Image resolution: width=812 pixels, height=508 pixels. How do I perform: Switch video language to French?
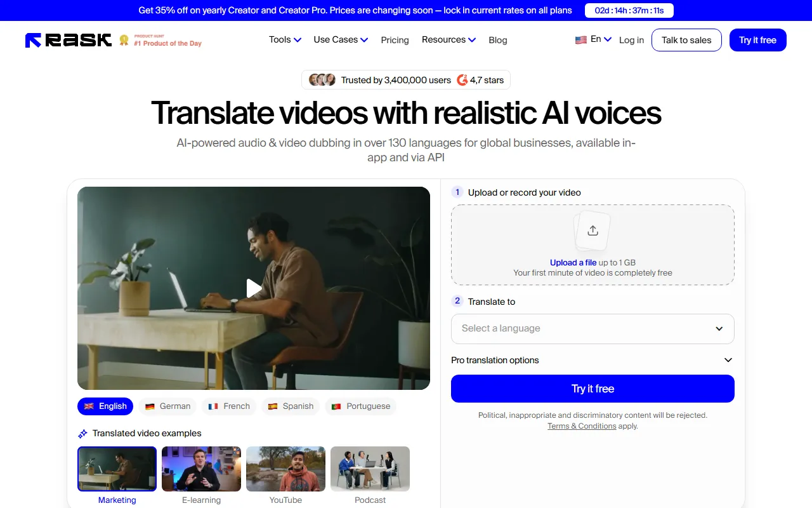point(229,406)
